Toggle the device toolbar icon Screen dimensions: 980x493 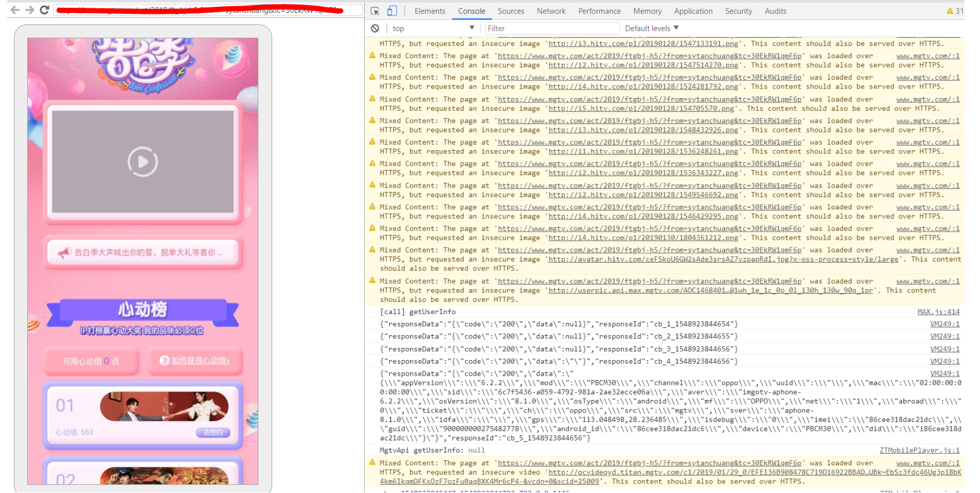point(392,11)
